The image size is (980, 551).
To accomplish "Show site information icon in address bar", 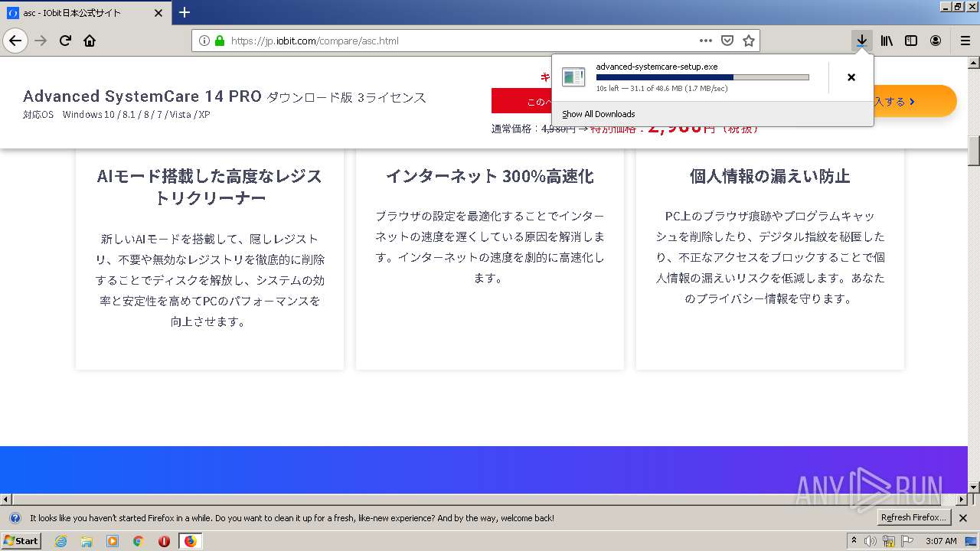I will pyautogui.click(x=204, y=41).
